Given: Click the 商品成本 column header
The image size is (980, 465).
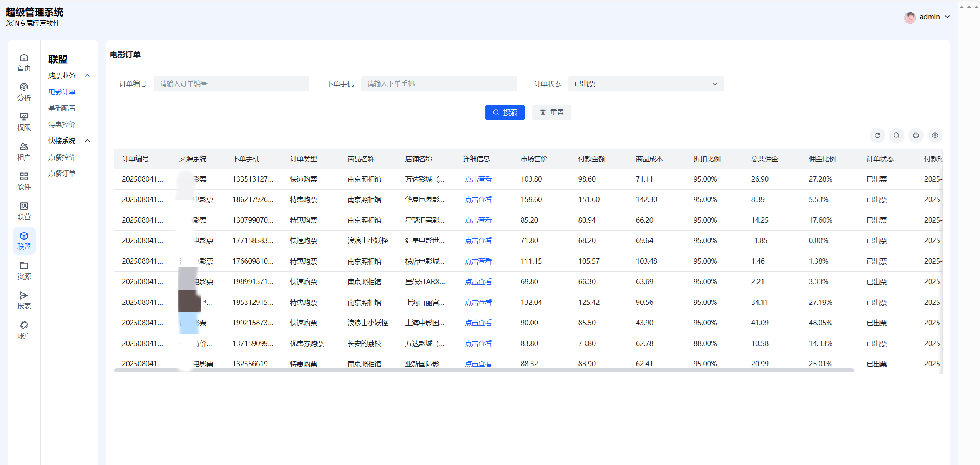Looking at the screenshot, I should 649,159.
